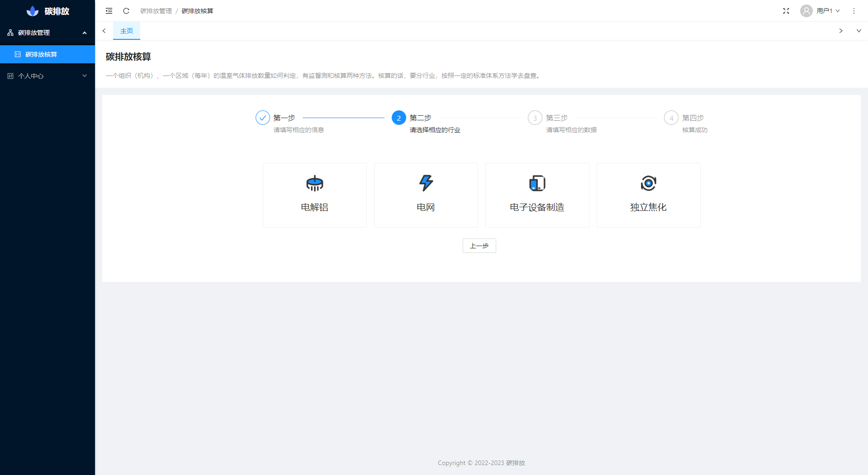This screenshot has height=475, width=868.
Task: Expand the 个人中心 menu chevron
Action: pos(85,76)
